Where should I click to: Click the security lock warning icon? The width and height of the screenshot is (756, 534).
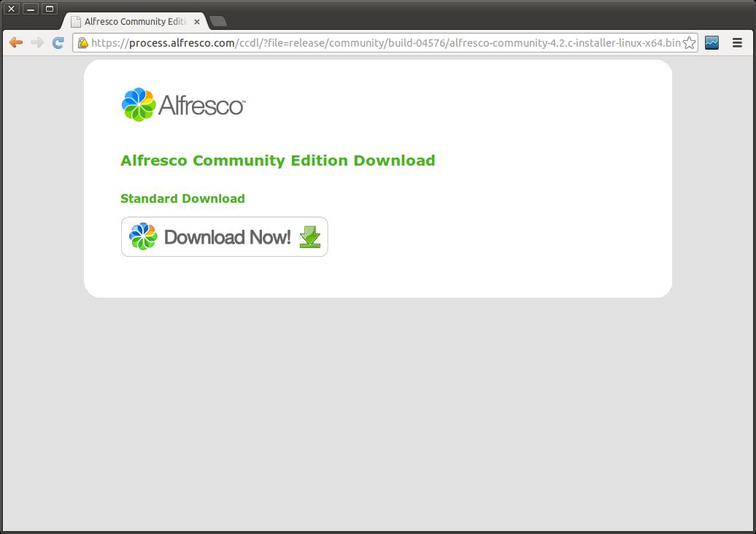click(83, 43)
